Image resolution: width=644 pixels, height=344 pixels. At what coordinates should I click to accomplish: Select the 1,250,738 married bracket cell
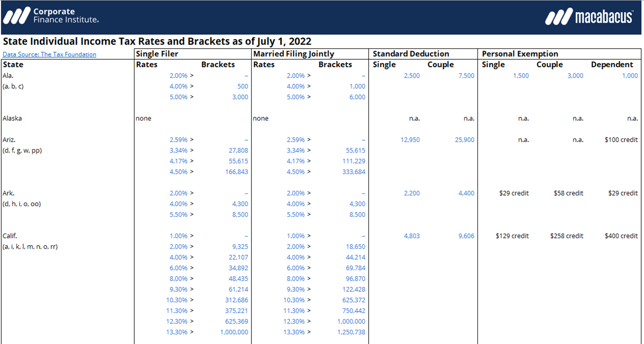[x=351, y=332]
